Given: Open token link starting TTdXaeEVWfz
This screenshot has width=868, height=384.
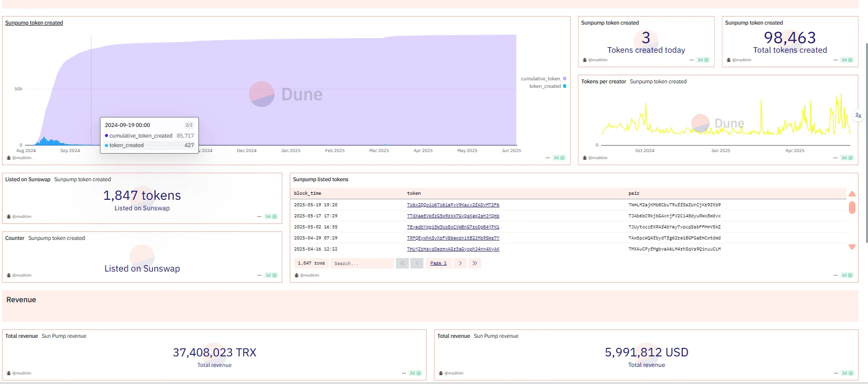Looking at the screenshot, I should coord(453,216).
